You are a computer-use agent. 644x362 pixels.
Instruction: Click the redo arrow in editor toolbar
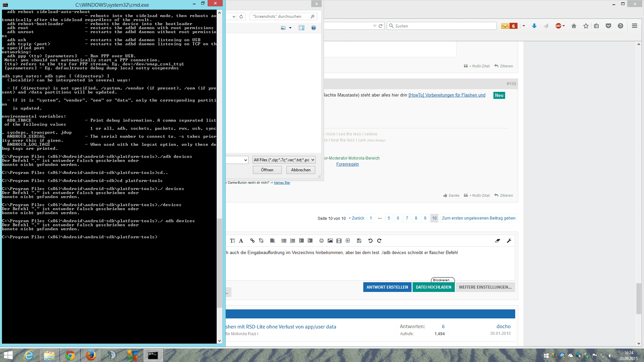click(x=379, y=241)
